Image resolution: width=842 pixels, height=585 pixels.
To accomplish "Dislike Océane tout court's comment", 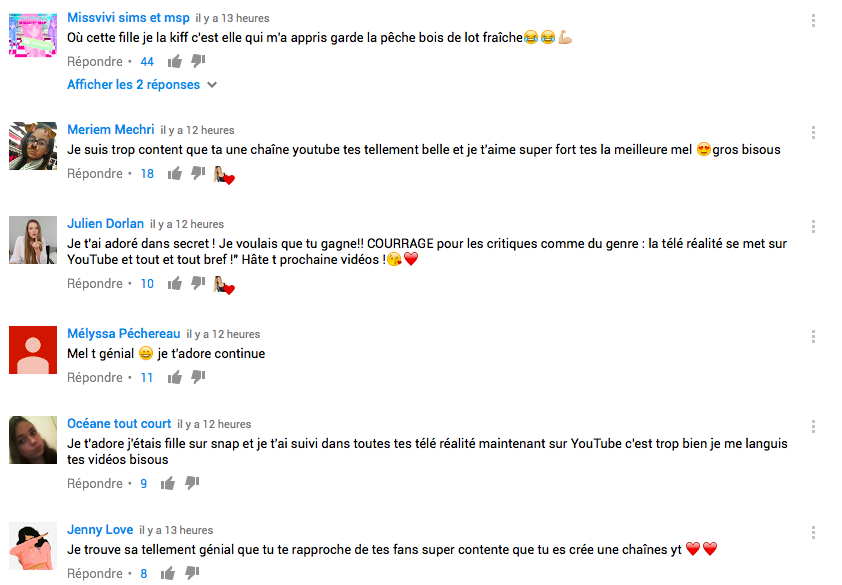I will (192, 483).
